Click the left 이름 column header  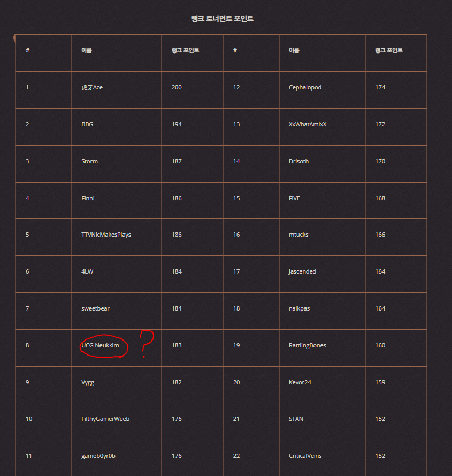coord(87,50)
